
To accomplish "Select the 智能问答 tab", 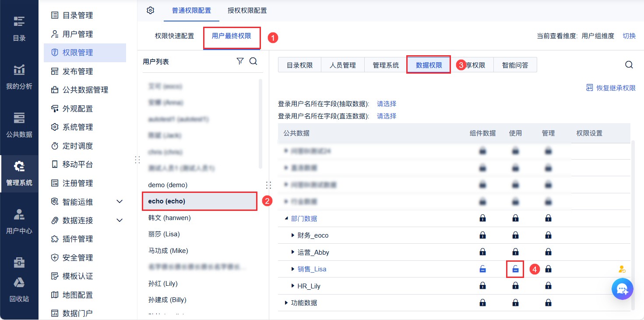I will coord(515,65).
